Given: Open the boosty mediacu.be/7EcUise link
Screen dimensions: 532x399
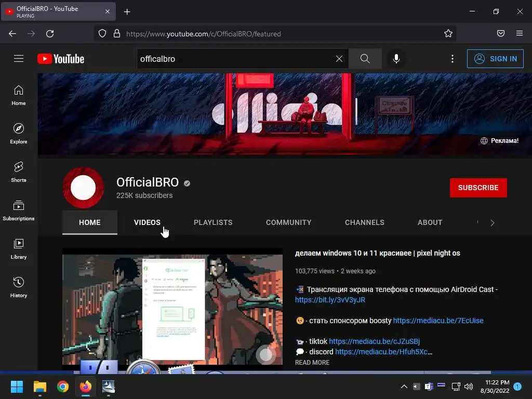Looking at the screenshot, I should click(x=438, y=321).
